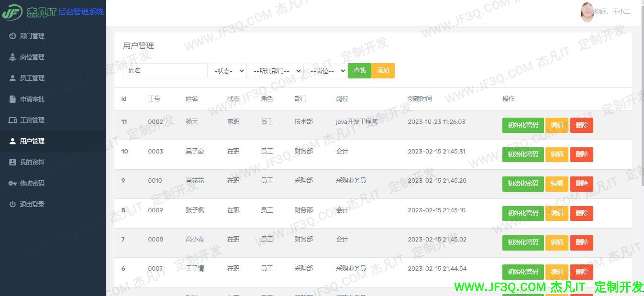Open the position (岗位) filter dropdown
This screenshot has width=644, height=296.
coord(325,71)
